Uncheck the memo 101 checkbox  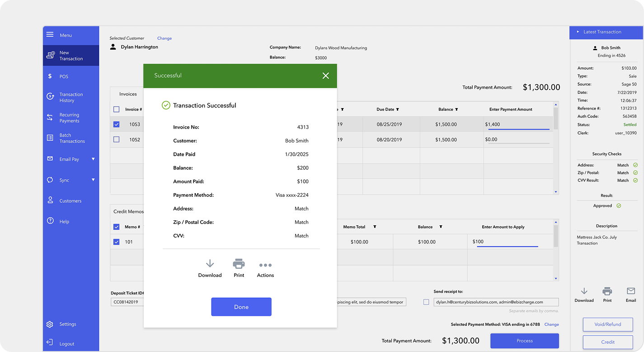coord(116,242)
